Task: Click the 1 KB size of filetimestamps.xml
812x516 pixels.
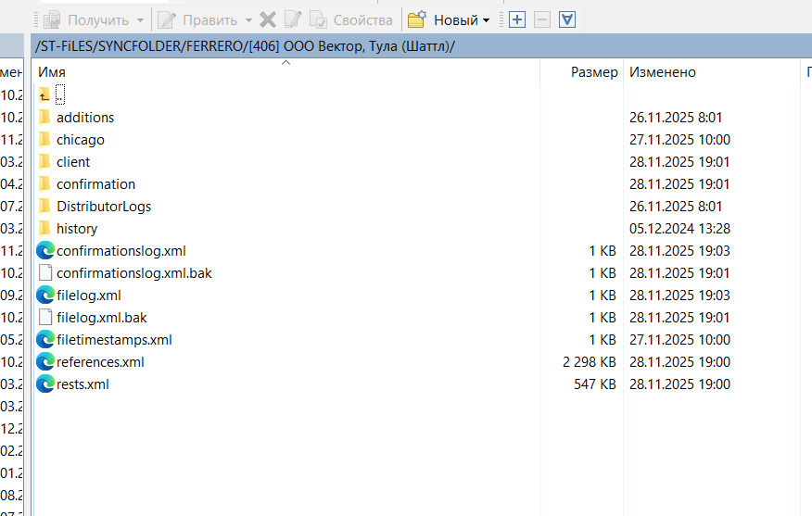Action: pos(603,340)
